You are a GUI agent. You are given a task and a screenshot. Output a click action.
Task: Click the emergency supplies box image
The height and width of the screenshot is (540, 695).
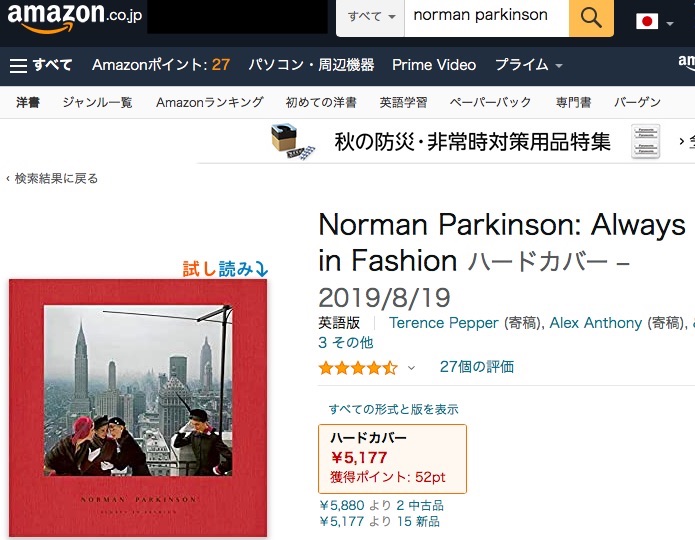pyautogui.click(x=293, y=141)
